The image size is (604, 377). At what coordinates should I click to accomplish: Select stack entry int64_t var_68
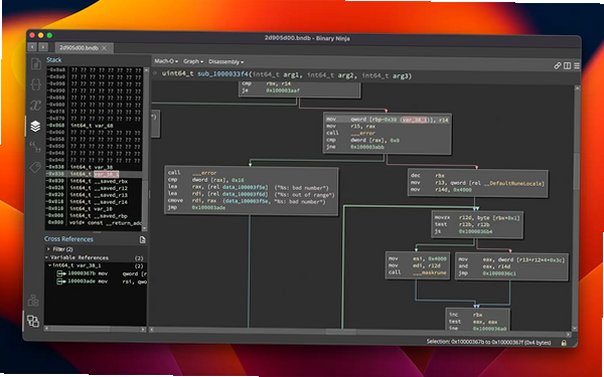pos(92,126)
